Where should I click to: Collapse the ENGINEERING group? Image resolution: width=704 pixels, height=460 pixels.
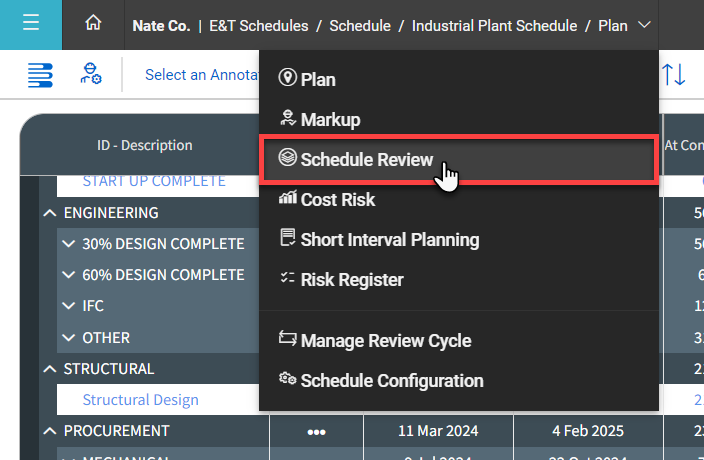pos(48,213)
